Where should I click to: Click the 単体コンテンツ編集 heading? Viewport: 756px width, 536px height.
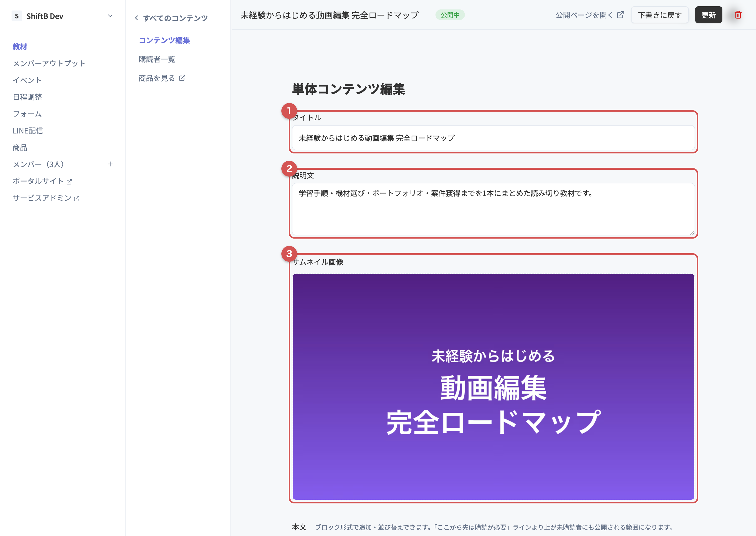[349, 89]
